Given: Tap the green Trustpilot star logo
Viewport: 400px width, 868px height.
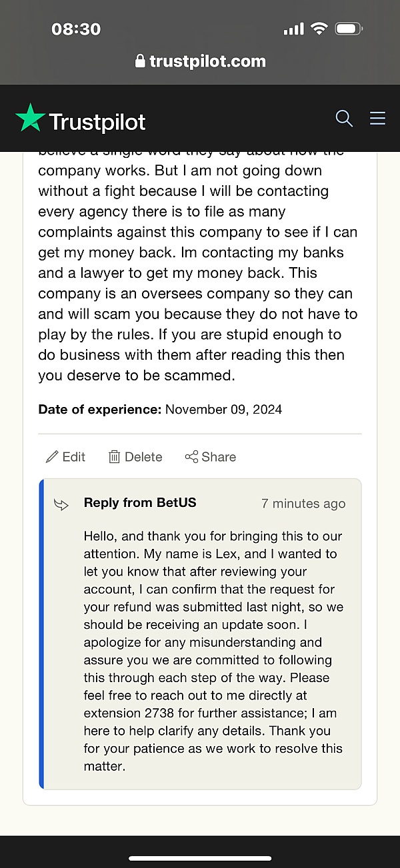Looking at the screenshot, I should 30,117.
